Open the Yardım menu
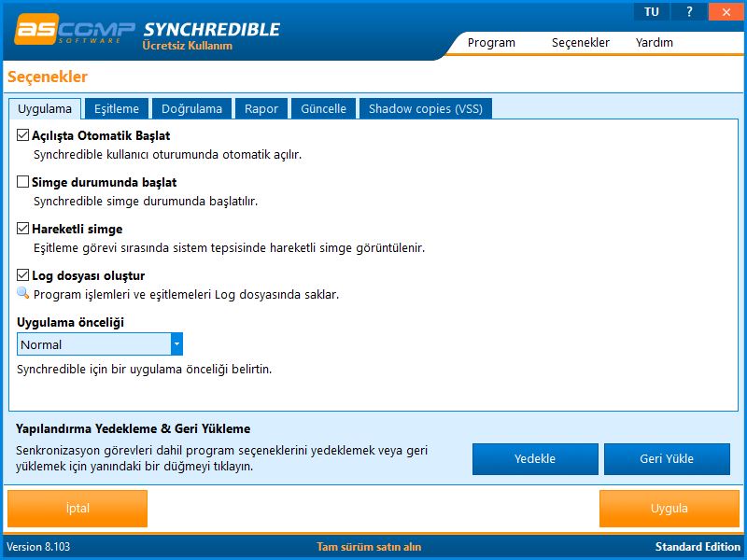Image resolution: width=747 pixels, height=560 pixels. pos(655,42)
